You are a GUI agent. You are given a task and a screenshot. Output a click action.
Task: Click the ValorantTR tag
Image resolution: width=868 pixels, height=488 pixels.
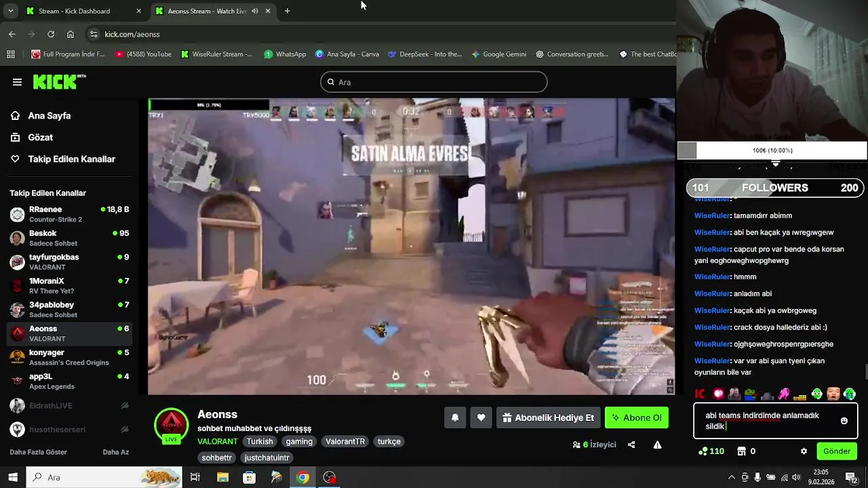click(x=345, y=441)
